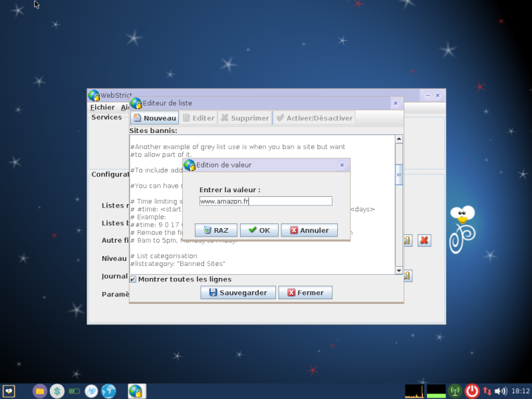Click into the 'Entrer la valeur' field
532x399 pixels.
click(x=265, y=201)
